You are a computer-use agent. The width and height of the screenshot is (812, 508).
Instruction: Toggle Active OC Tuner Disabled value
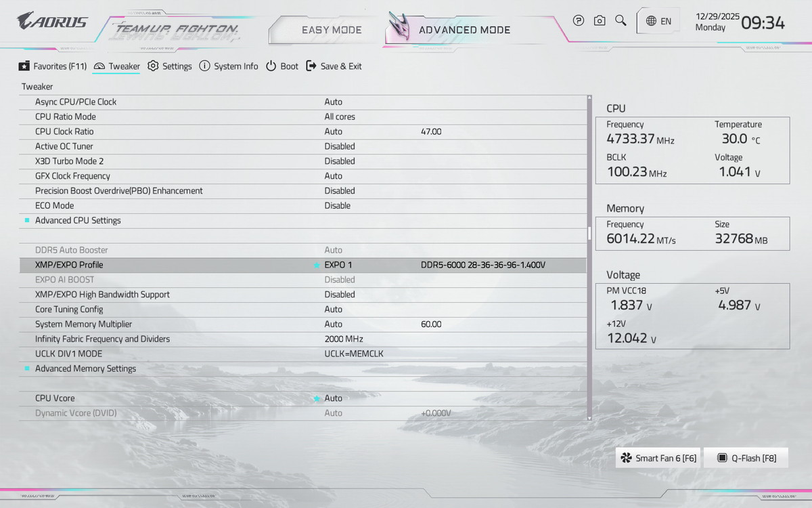pyautogui.click(x=340, y=146)
